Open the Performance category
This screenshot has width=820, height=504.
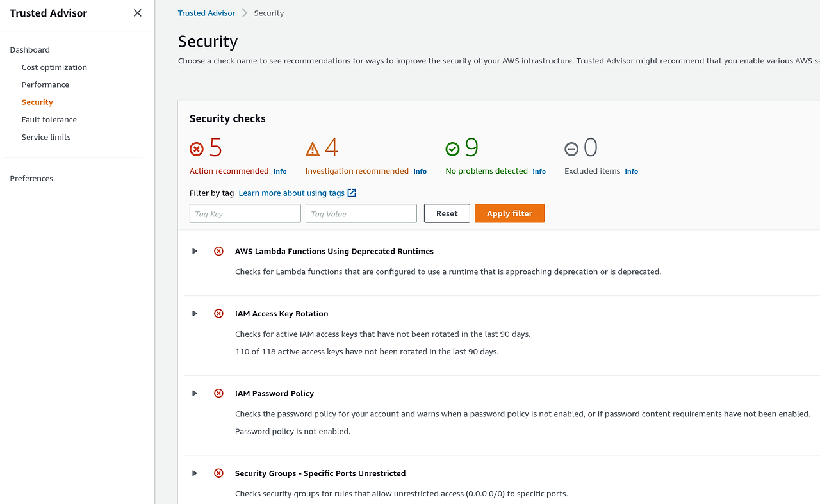pyautogui.click(x=45, y=85)
